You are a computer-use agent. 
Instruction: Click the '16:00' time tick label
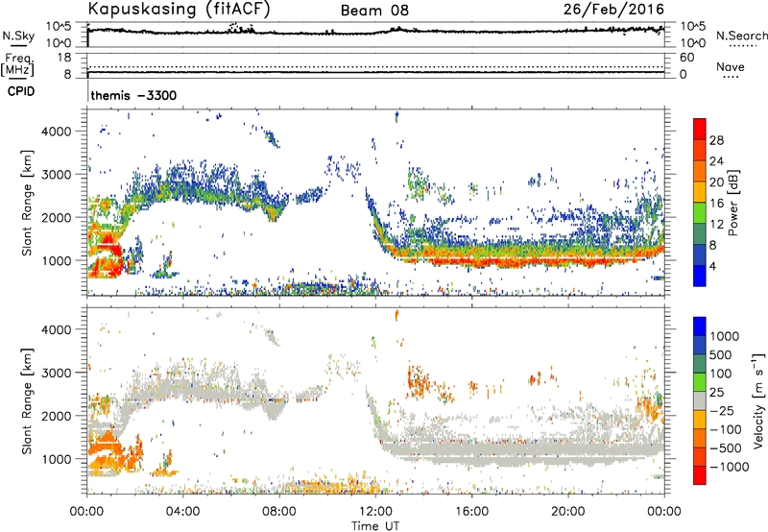click(471, 512)
